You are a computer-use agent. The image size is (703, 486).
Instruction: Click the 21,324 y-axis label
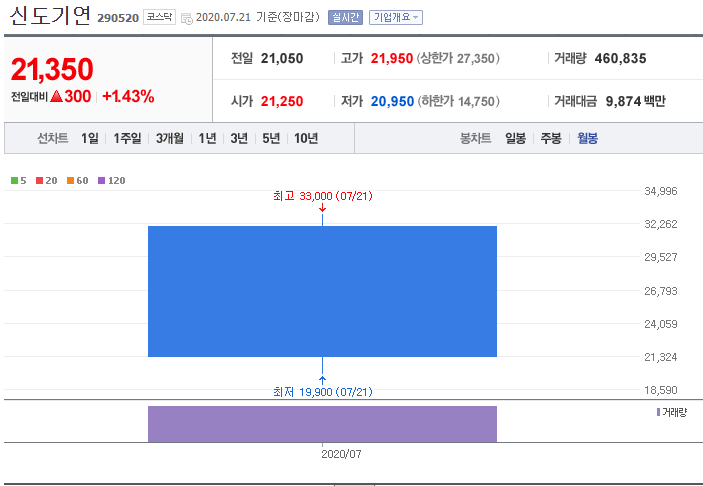[x=660, y=357]
